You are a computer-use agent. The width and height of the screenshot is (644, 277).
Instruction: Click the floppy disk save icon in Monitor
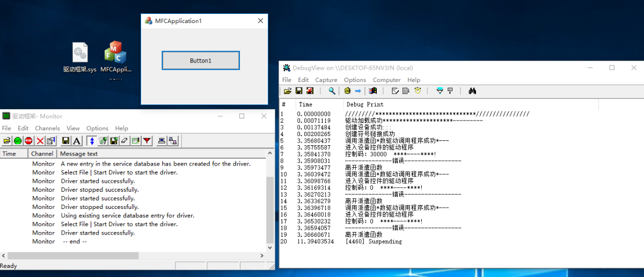(65, 141)
